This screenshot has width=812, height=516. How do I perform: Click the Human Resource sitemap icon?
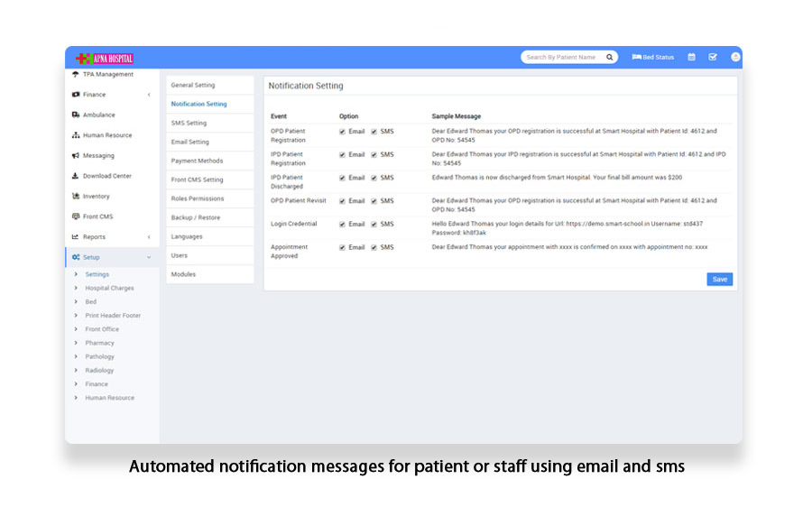pos(76,135)
